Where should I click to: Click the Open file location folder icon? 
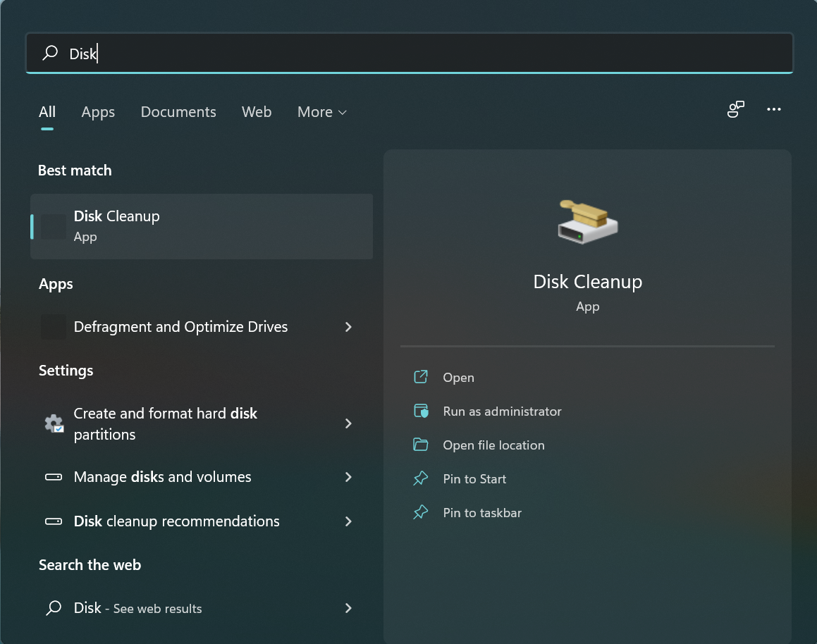[x=421, y=445]
